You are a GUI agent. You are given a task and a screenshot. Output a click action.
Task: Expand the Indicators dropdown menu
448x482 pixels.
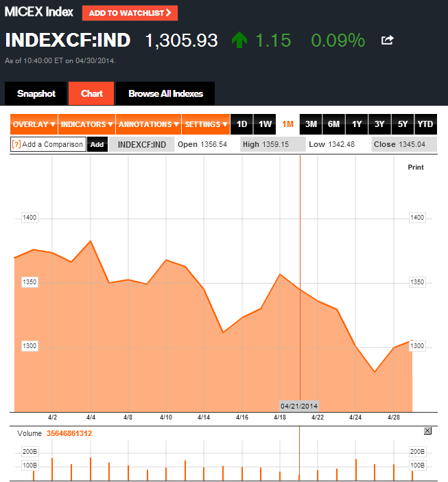[x=86, y=124]
